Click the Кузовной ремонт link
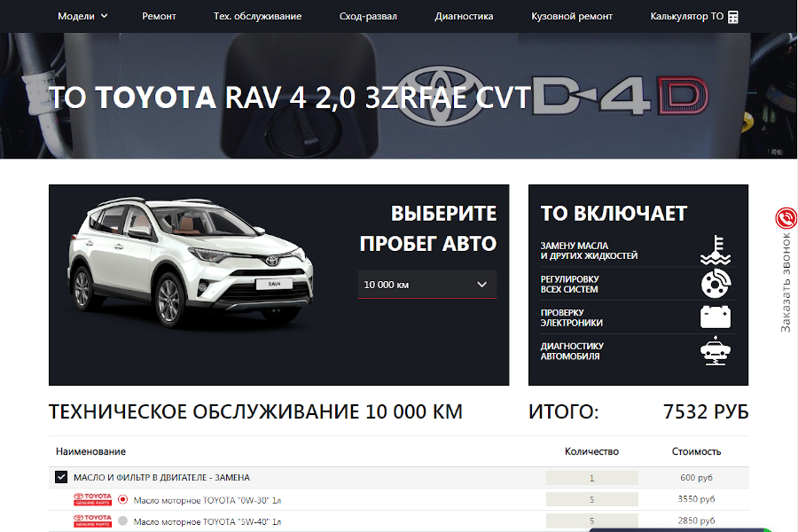This screenshot has height=532, width=798. [x=572, y=16]
